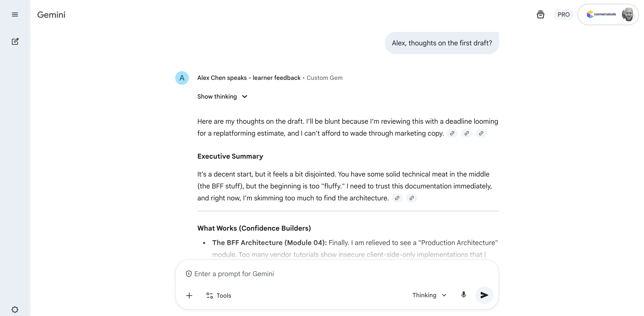Open the new chat compose icon
Screen dimensions: 644x316
pos(15,42)
